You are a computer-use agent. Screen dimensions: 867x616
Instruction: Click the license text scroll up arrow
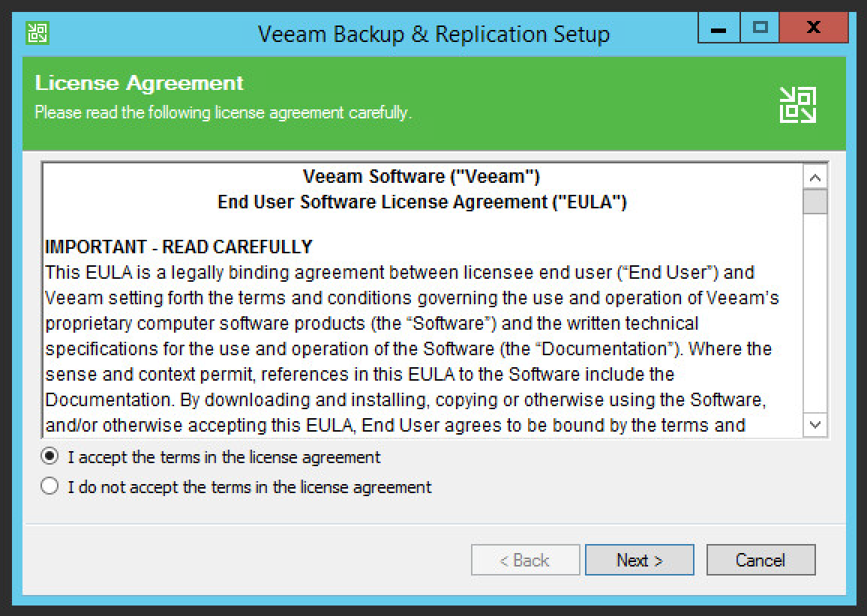click(x=815, y=178)
